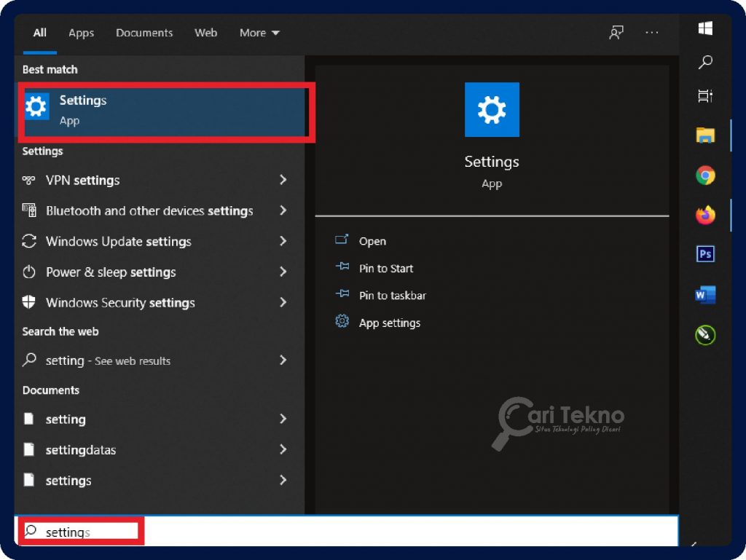Click the Open action icon
Image resolution: width=746 pixels, height=560 pixels.
pos(342,239)
